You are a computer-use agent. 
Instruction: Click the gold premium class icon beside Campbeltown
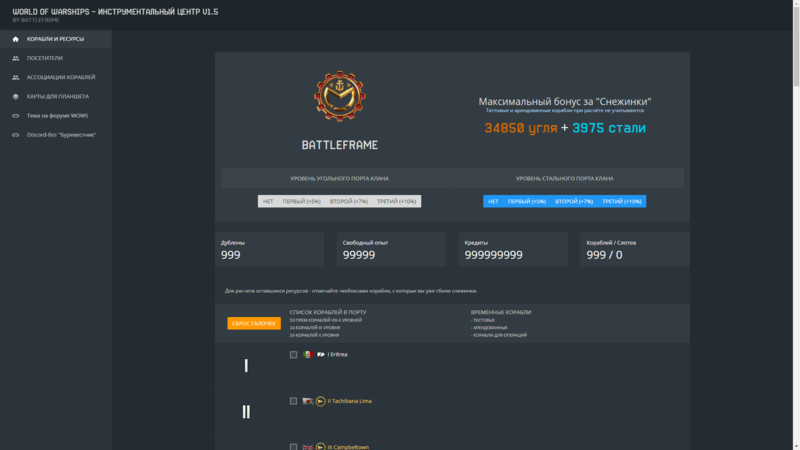point(320,447)
